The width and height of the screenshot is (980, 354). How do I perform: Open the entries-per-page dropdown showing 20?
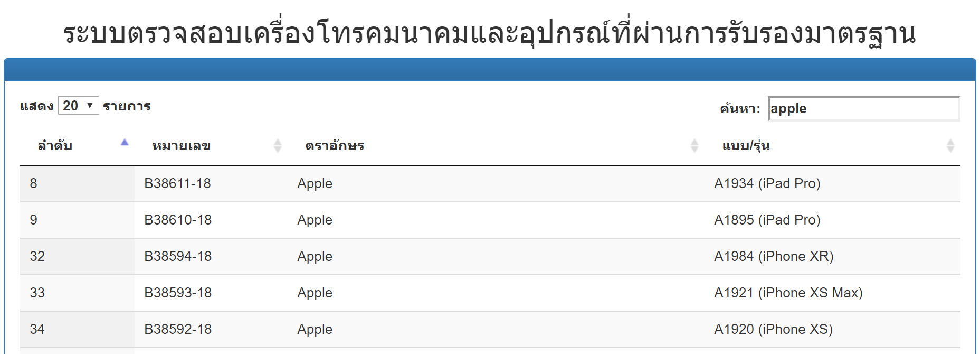click(77, 105)
